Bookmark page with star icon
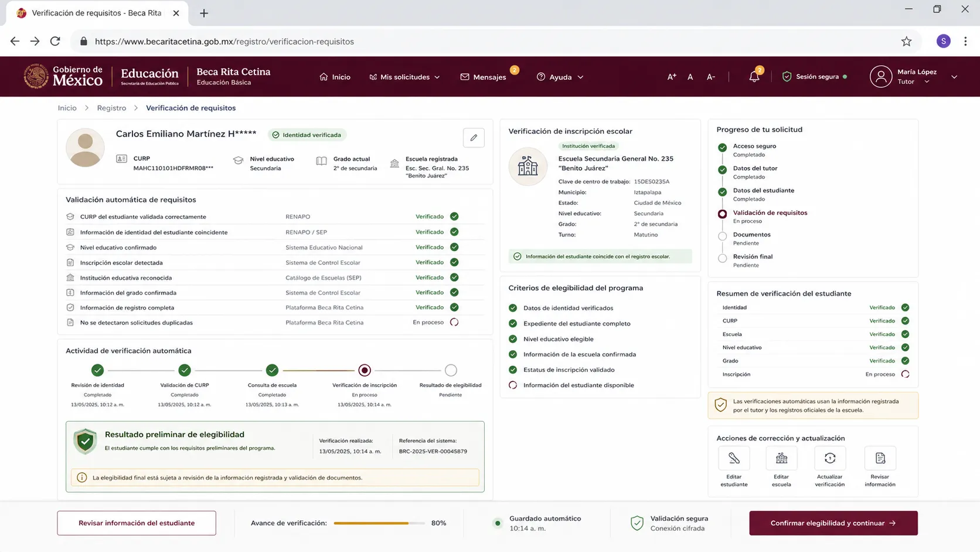980x552 pixels. coord(906,41)
